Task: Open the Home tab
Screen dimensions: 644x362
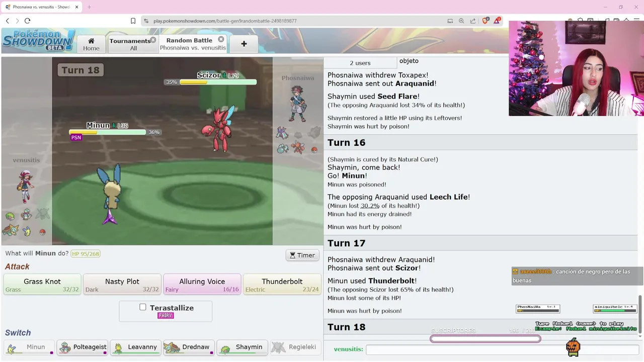Action: (x=91, y=44)
